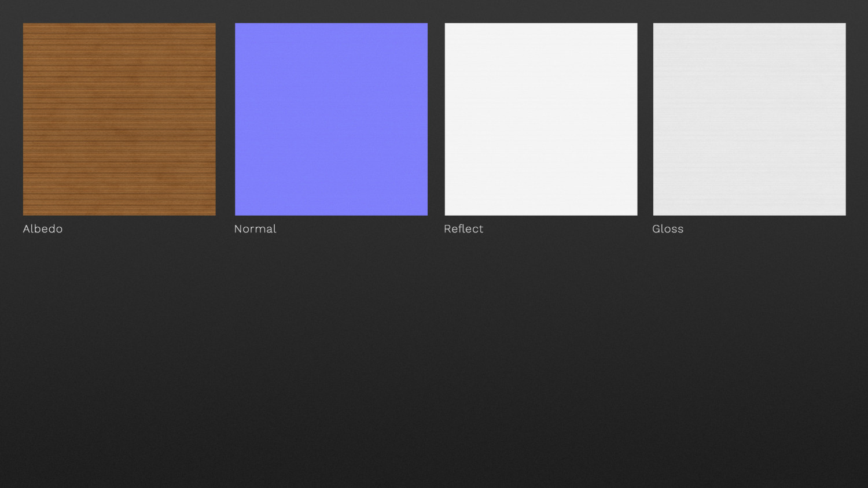Image resolution: width=868 pixels, height=488 pixels.
Task: Click the "Gloss" text label
Action: (668, 229)
